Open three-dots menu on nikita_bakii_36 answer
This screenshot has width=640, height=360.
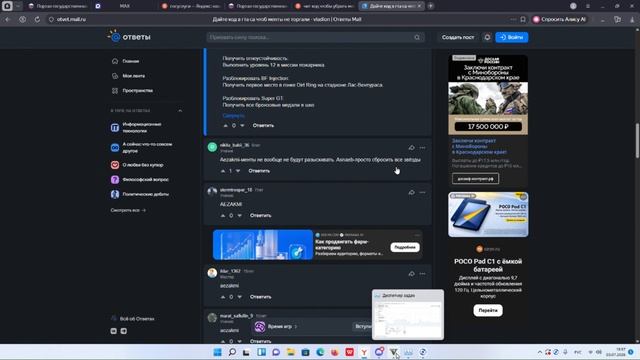point(422,148)
